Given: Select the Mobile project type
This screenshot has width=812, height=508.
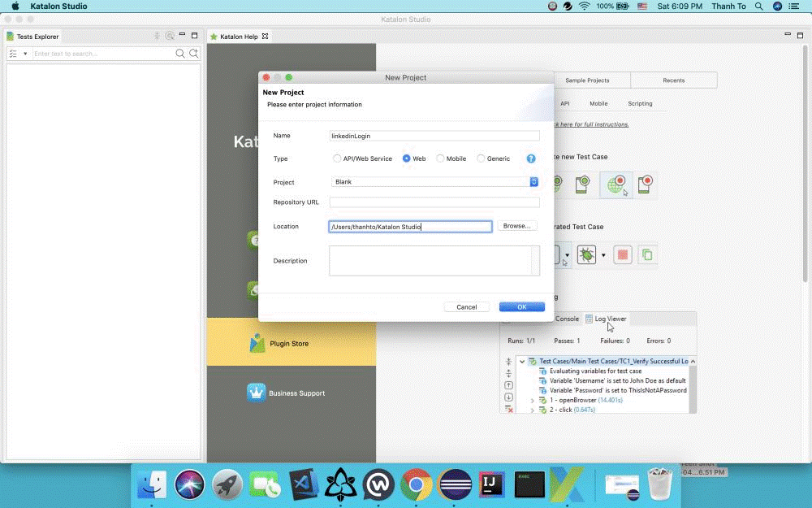Looking at the screenshot, I should point(440,158).
